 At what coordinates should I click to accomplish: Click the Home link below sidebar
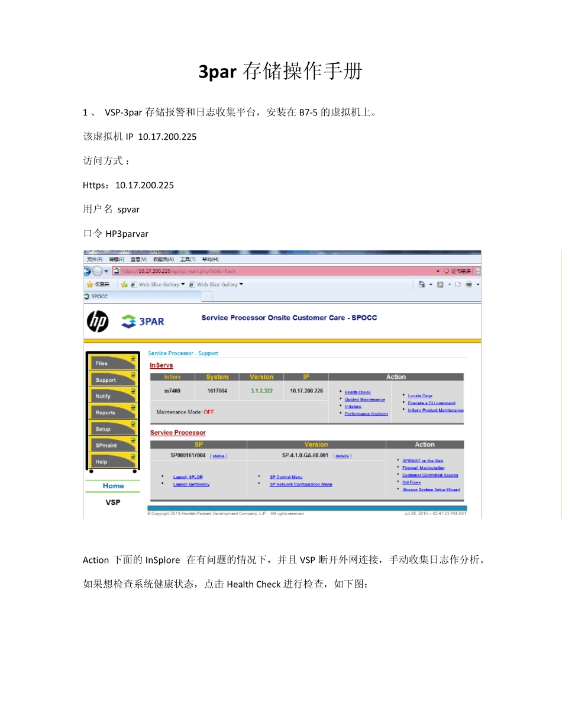pyautogui.click(x=113, y=486)
